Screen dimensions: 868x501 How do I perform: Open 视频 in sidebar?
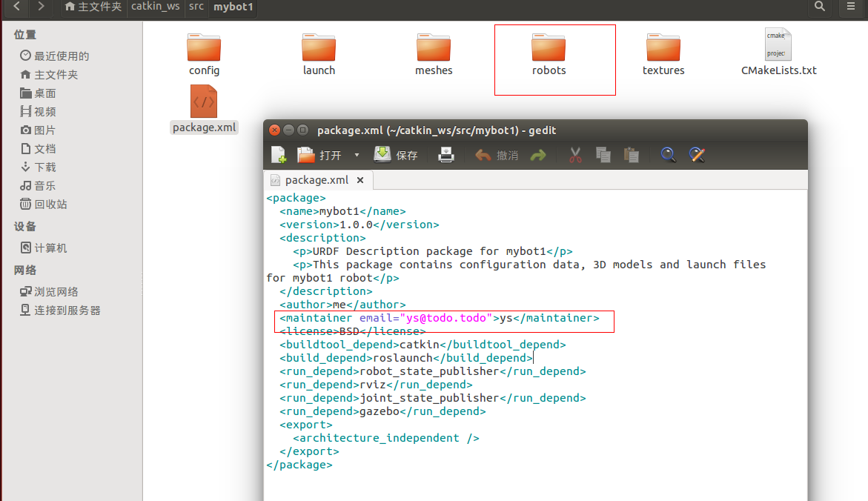pyautogui.click(x=38, y=111)
